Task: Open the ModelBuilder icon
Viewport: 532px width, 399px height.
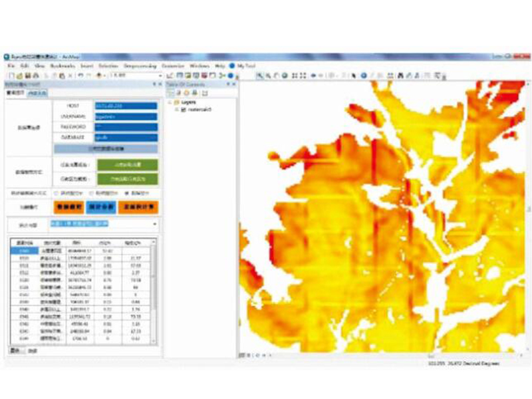Action: point(222,75)
